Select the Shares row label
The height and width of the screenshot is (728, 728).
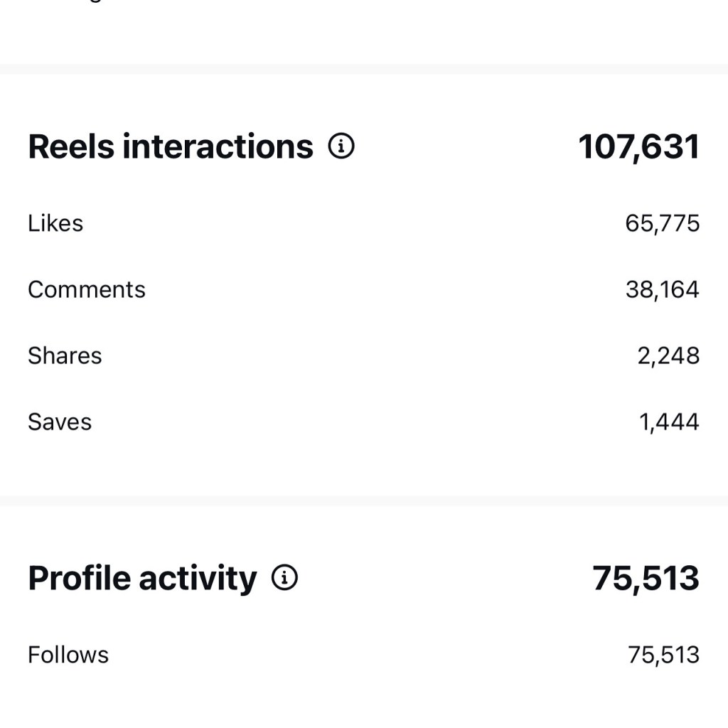click(65, 355)
